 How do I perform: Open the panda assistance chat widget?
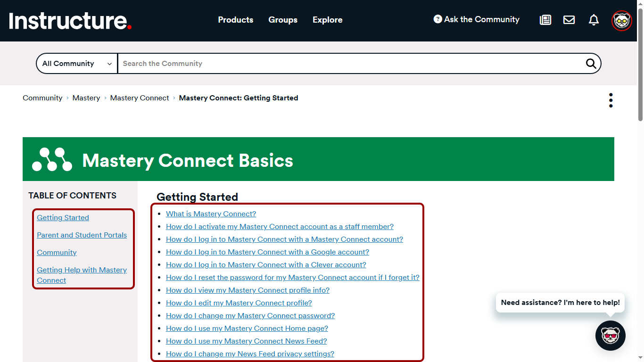pyautogui.click(x=611, y=336)
